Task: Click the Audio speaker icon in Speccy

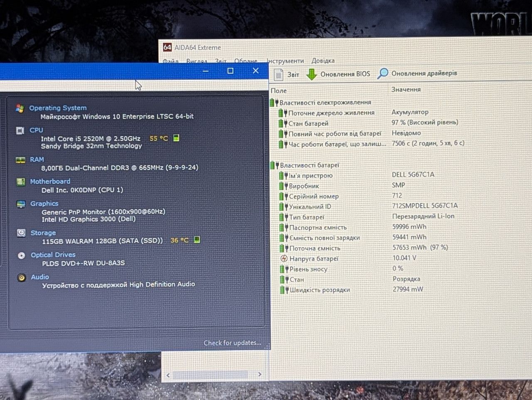Action: click(x=22, y=277)
